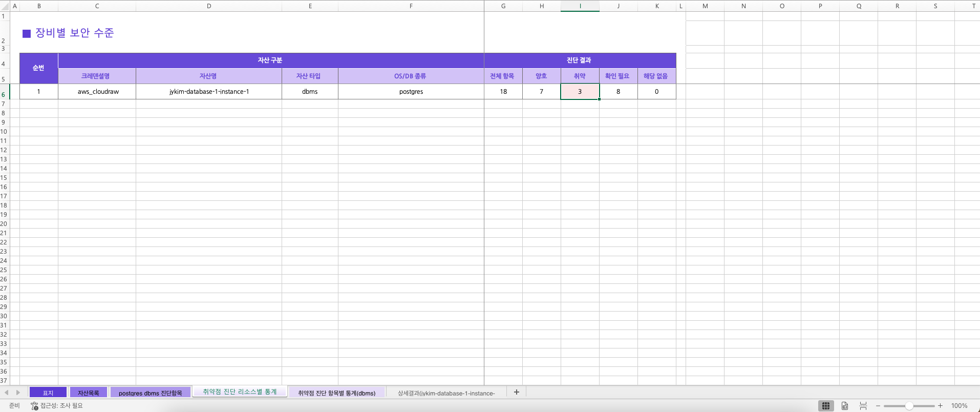
Task: Switch to Normal grid view
Action: pyautogui.click(x=825, y=406)
